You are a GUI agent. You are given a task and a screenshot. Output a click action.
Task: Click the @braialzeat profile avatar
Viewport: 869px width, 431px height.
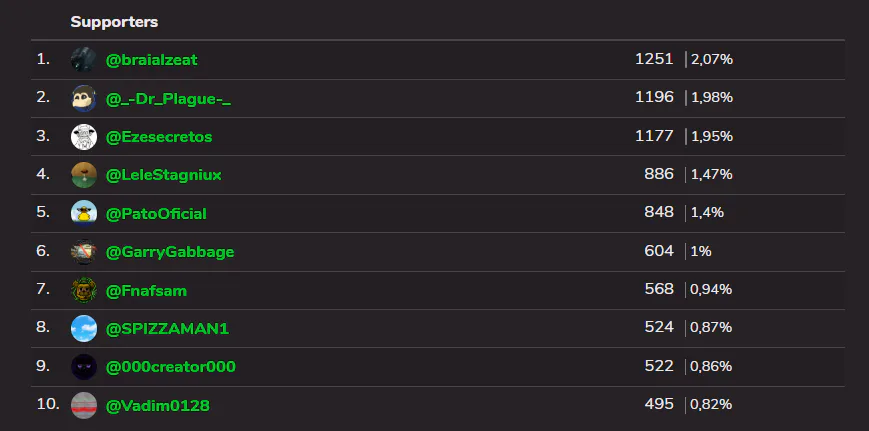click(x=83, y=60)
